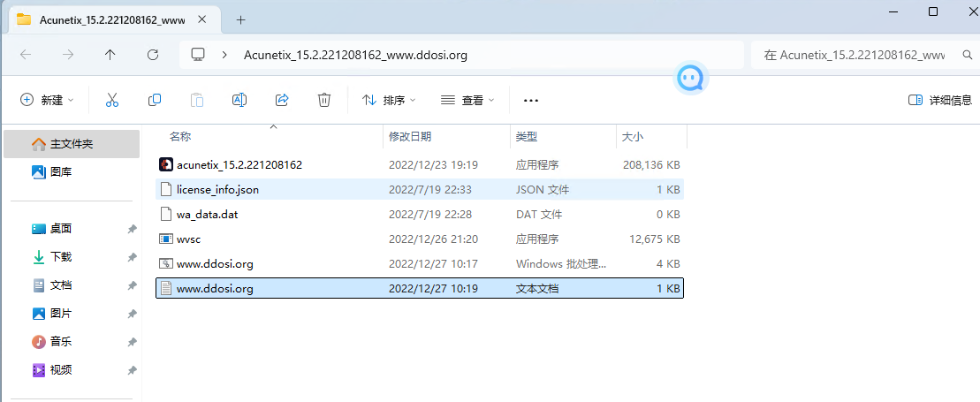Click the acunetix application file icon
Image resolution: width=980 pixels, height=402 pixels.
coord(165,165)
